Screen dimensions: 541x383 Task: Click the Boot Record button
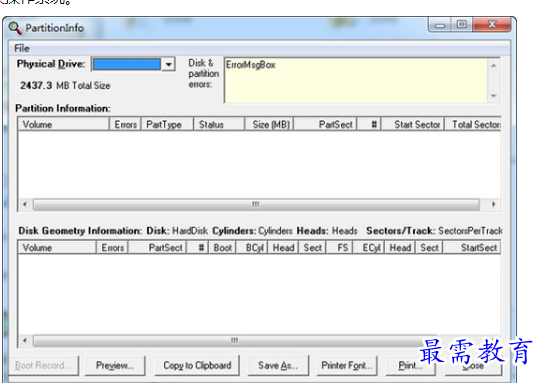pos(43,365)
